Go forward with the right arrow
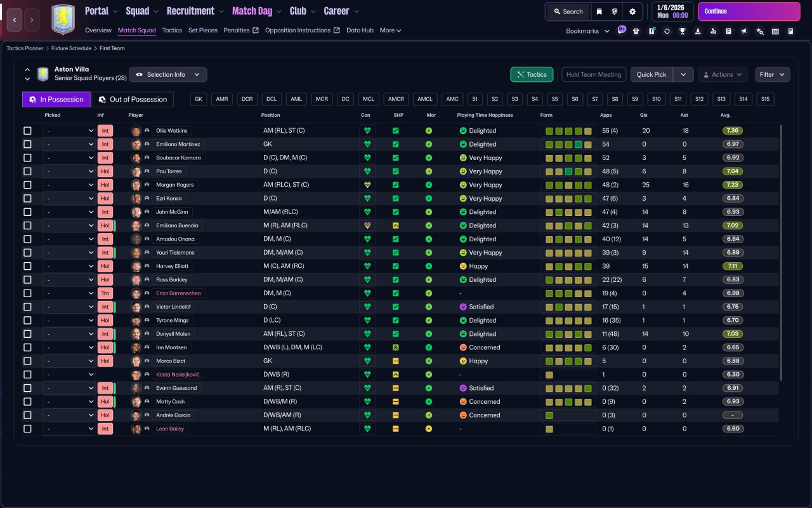 (32, 20)
